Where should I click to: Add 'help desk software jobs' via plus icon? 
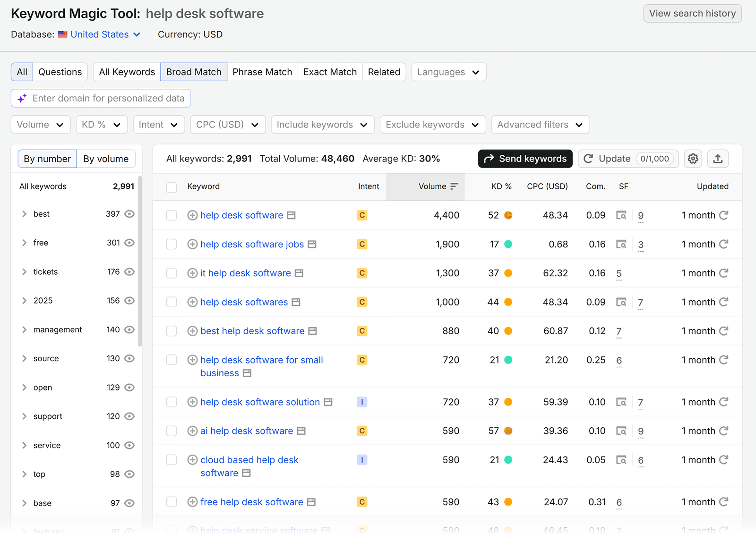pos(192,244)
